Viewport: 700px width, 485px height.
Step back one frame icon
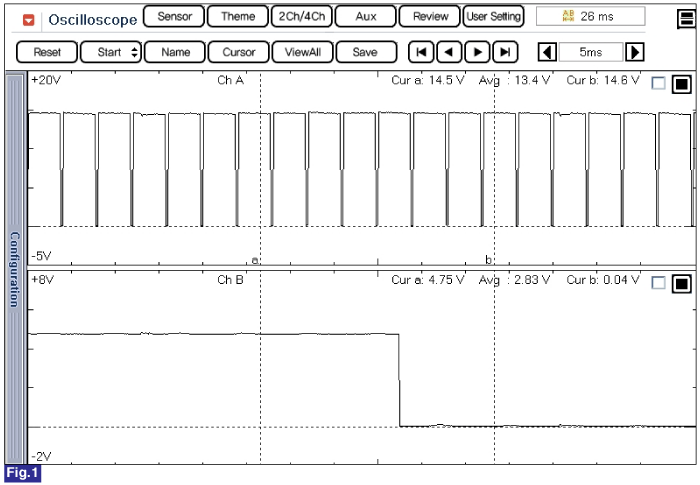click(449, 52)
